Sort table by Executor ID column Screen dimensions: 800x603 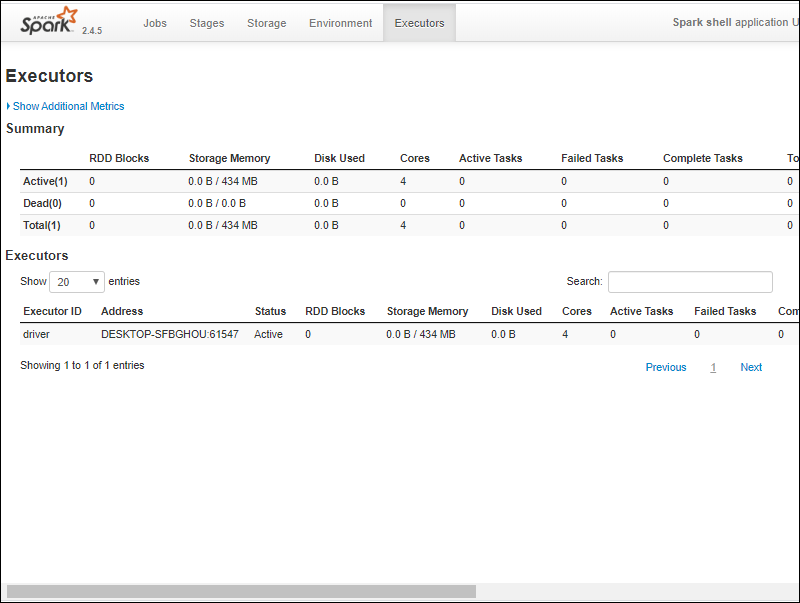click(x=52, y=311)
